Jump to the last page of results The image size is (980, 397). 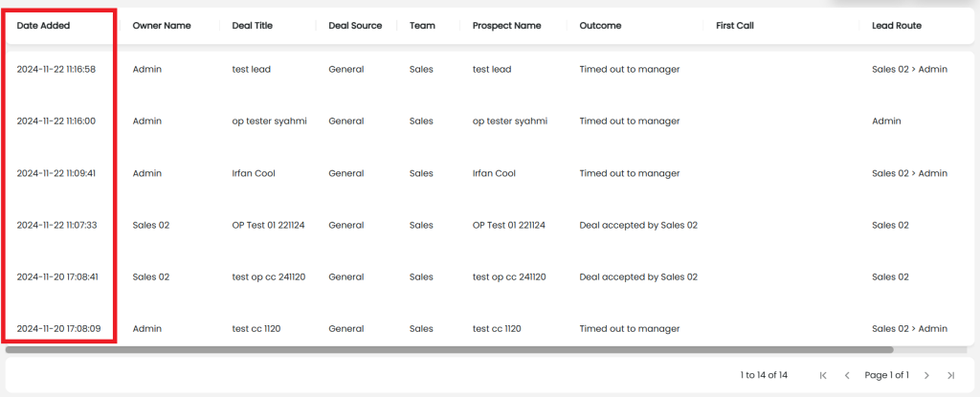click(x=950, y=375)
